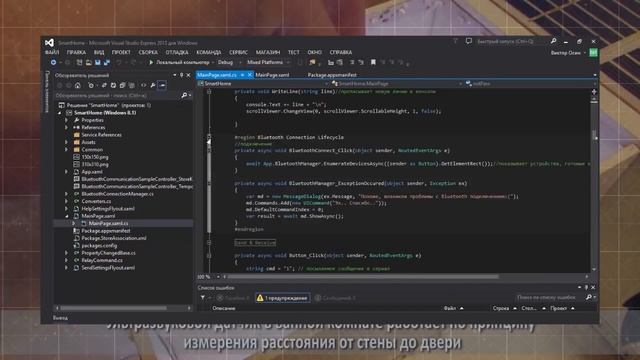The height and width of the screenshot is (360, 640).
Task: Select the 150x150.png file
Action: [x=95, y=157]
